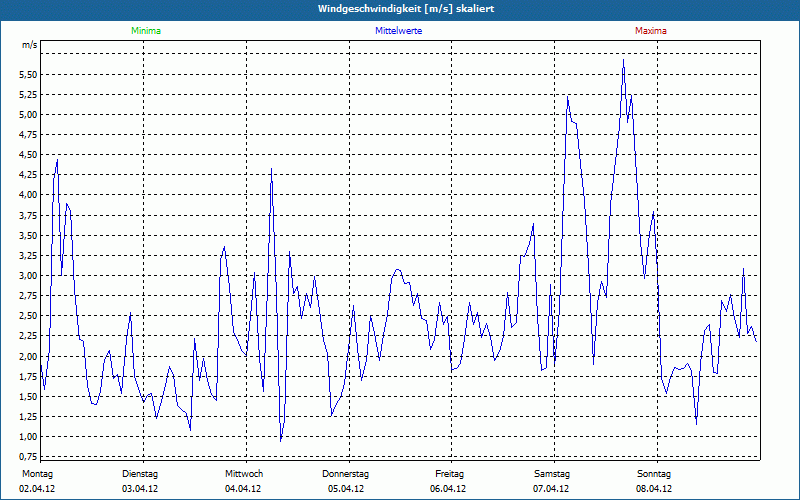
Task: Click the Minima legend label
Action: (146, 31)
